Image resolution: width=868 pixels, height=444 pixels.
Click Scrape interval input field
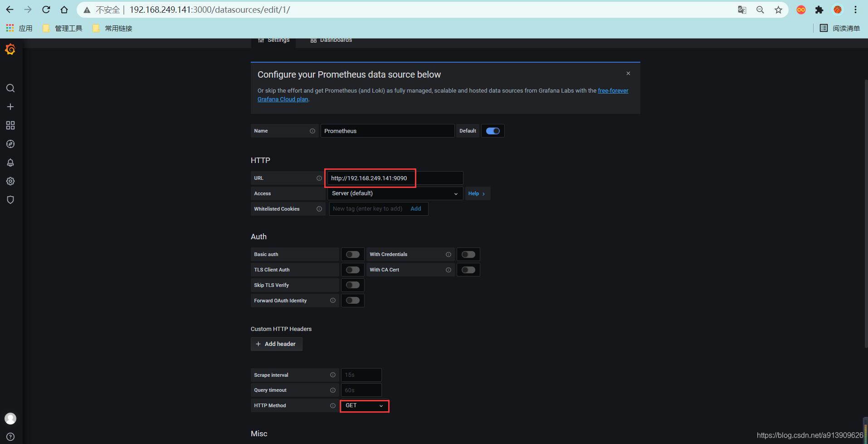[361, 375]
